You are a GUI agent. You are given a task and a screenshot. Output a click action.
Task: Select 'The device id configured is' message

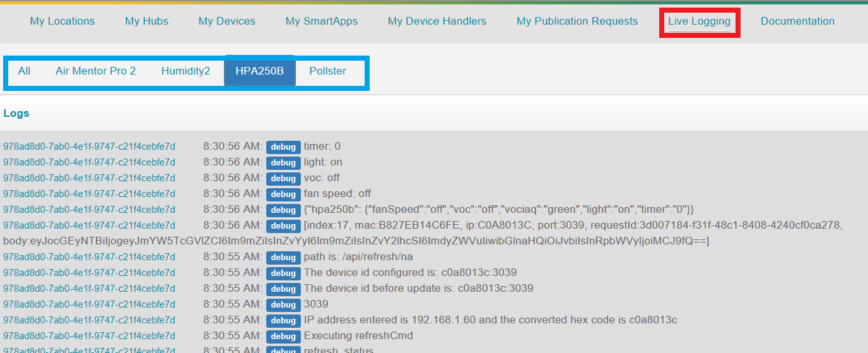click(x=410, y=273)
